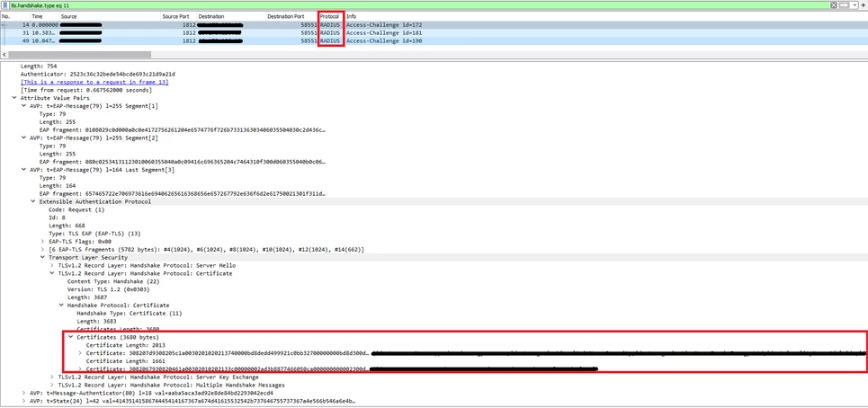
Task: Select the 'Id: 8' field
Action: tap(56, 217)
